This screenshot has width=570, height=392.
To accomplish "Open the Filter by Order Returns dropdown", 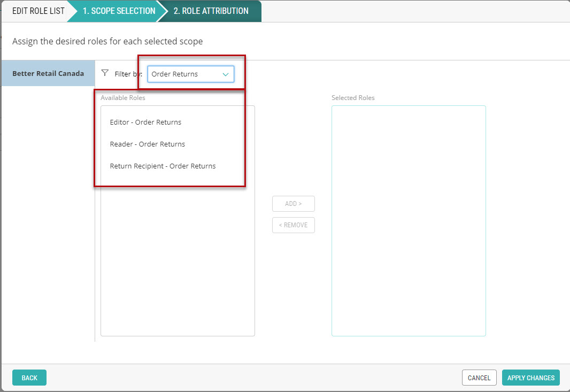I will tap(190, 74).
